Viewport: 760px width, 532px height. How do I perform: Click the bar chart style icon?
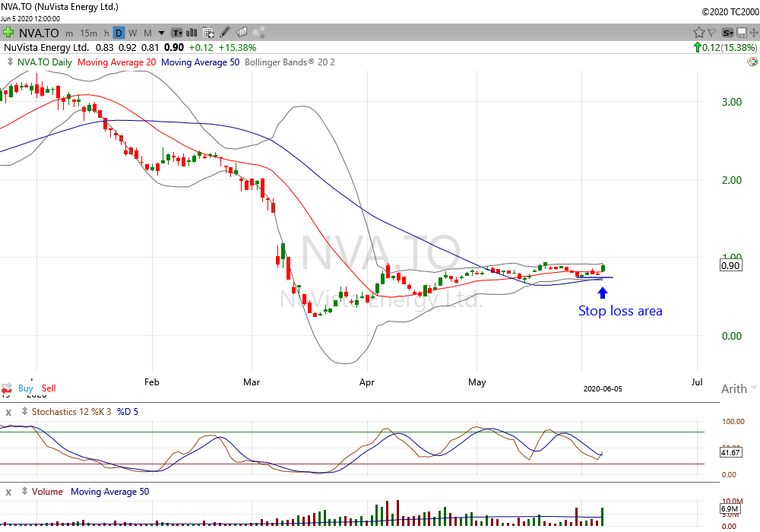coord(192,33)
